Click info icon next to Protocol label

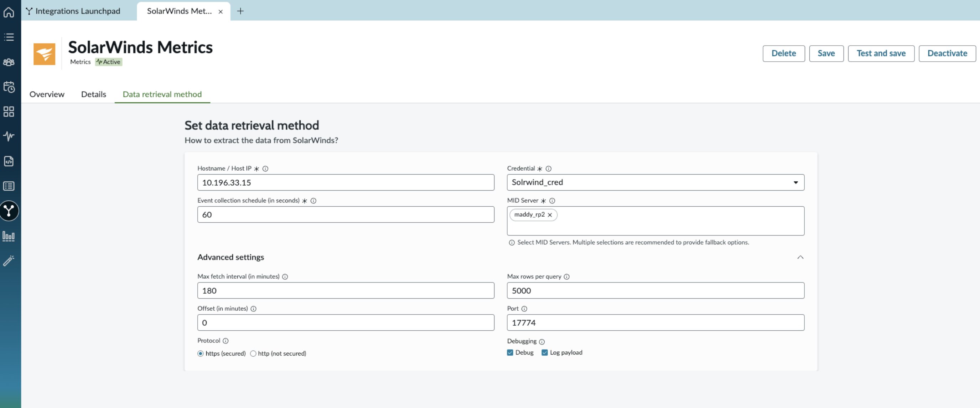(225, 341)
